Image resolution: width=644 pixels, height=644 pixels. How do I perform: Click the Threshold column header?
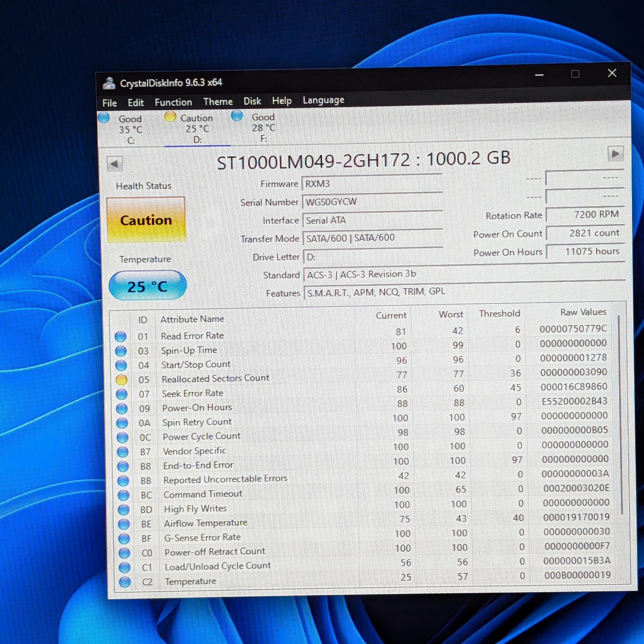coord(499,313)
